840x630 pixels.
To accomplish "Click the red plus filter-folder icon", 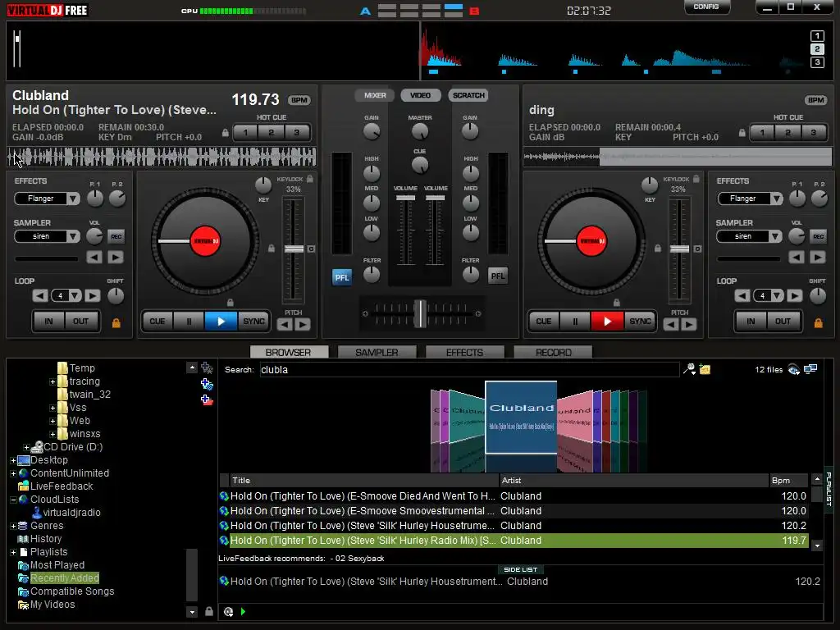I will pyautogui.click(x=207, y=399).
